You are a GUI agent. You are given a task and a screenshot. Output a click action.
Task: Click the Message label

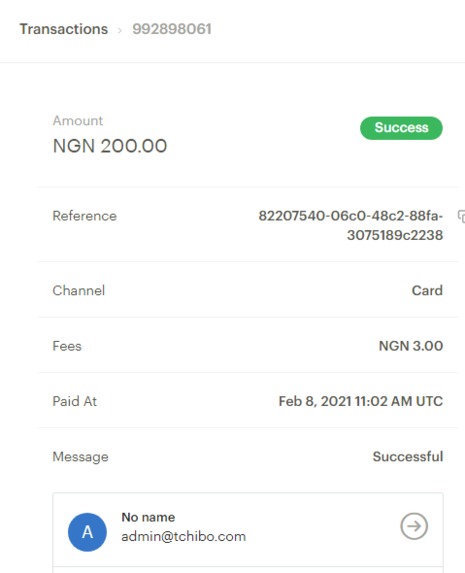[80, 457]
